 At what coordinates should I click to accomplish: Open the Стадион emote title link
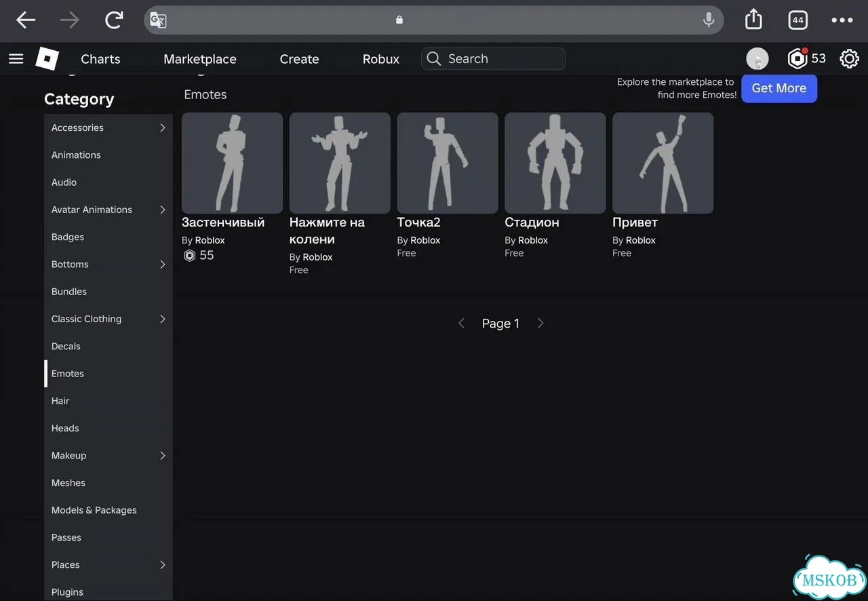click(x=532, y=222)
